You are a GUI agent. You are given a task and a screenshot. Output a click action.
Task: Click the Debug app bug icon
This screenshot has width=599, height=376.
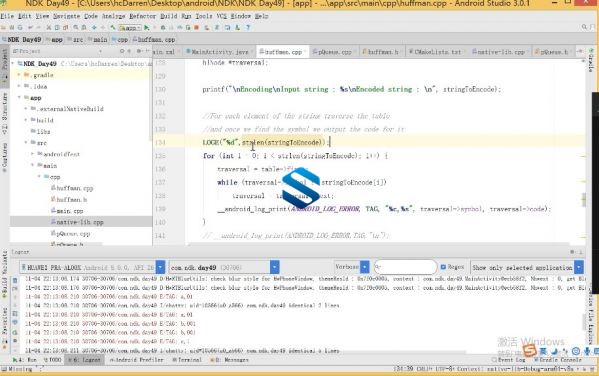point(163,28)
